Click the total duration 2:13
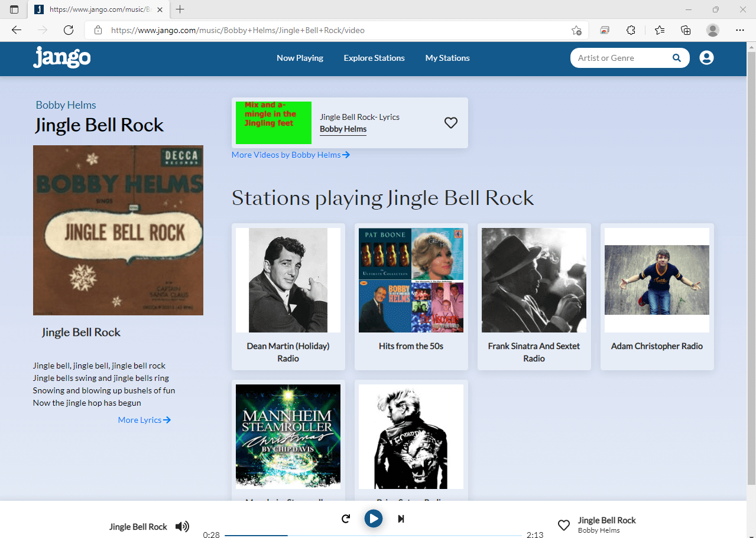Image resolution: width=756 pixels, height=538 pixels. click(535, 535)
